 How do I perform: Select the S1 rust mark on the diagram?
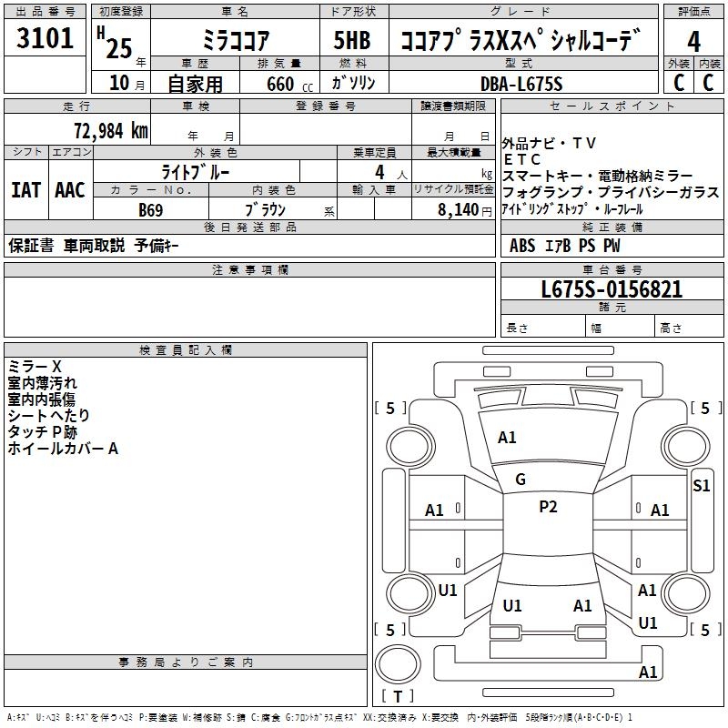pyautogui.click(x=701, y=485)
